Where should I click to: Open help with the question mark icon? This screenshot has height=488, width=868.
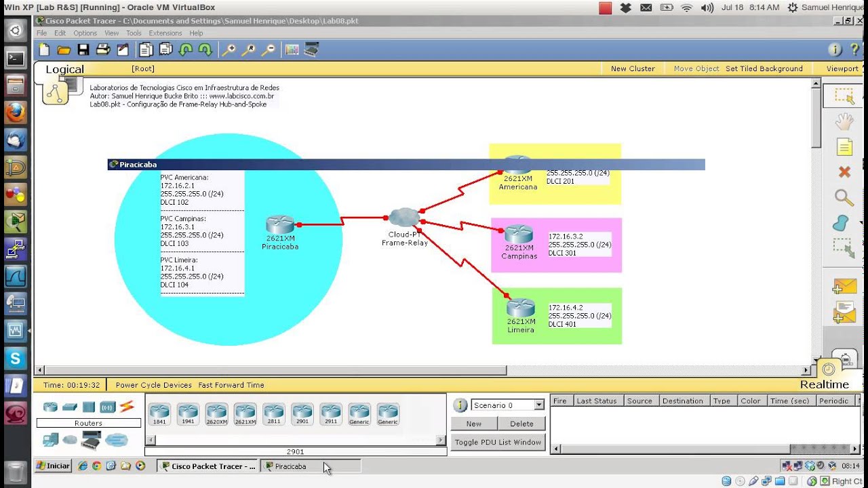coord(854,49)
